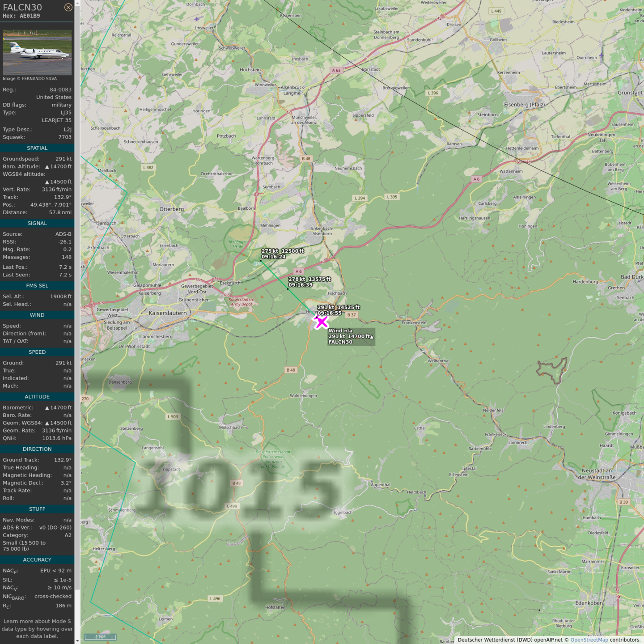Close the FALCN30 aircraft info panel
The image size is (644, 644).
[68, 7]
